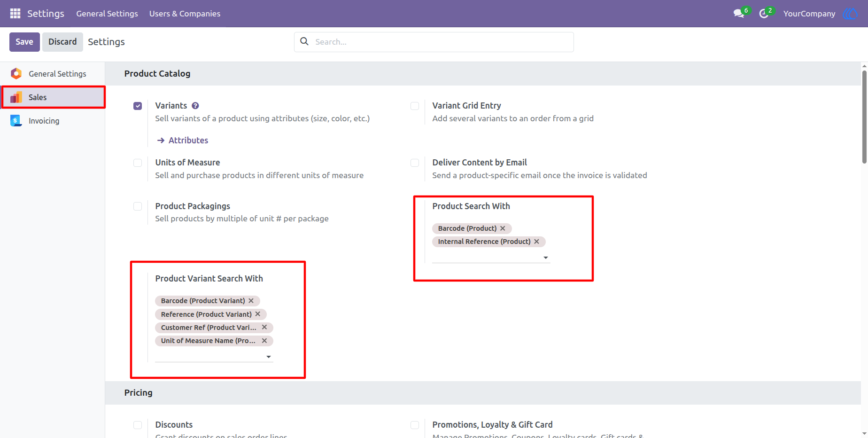
Task: Click the YourCompany company switcher
Action: coord(809,14)
